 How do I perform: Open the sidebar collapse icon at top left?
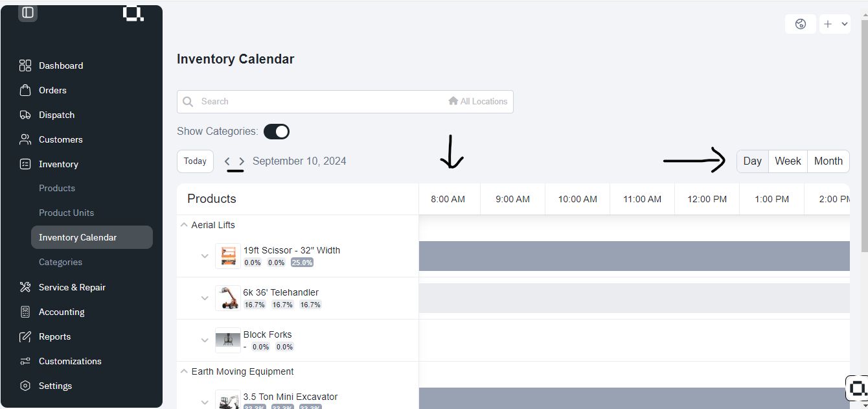coord(27,12)
